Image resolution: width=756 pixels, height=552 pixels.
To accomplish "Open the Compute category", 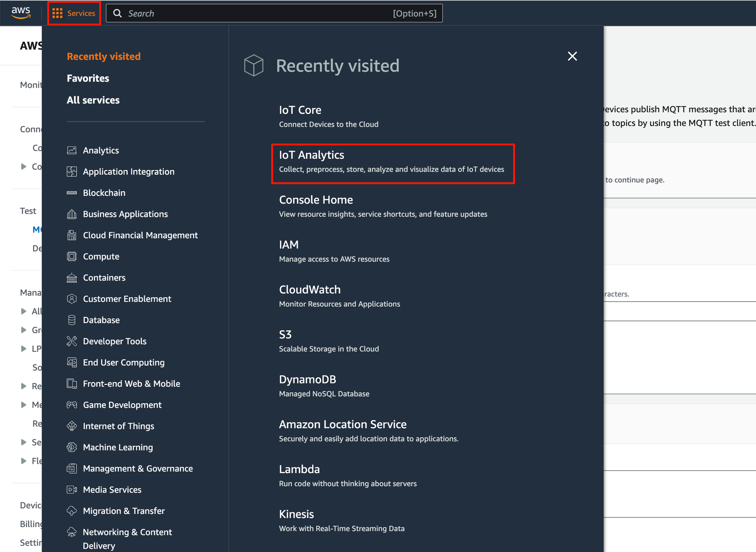I will (x=101, y=256).
